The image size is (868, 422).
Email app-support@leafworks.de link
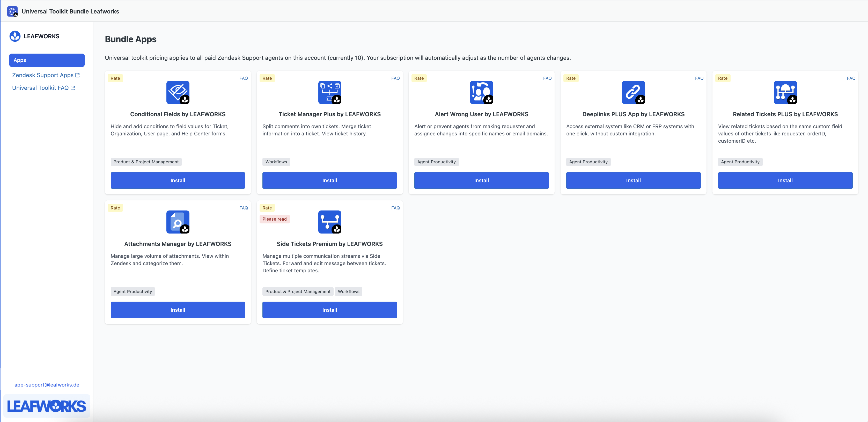[47, 384]
